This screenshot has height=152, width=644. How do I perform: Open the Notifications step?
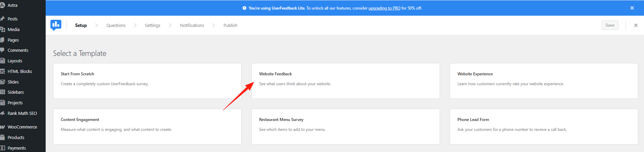(x=192, y=26)
